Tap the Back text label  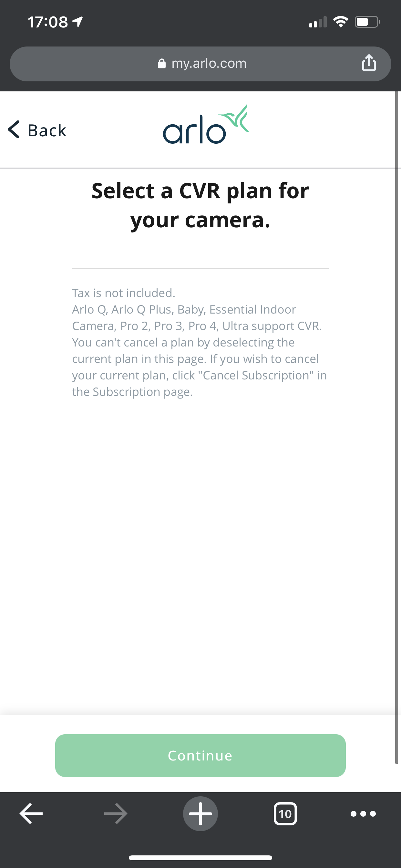(47, 130)
